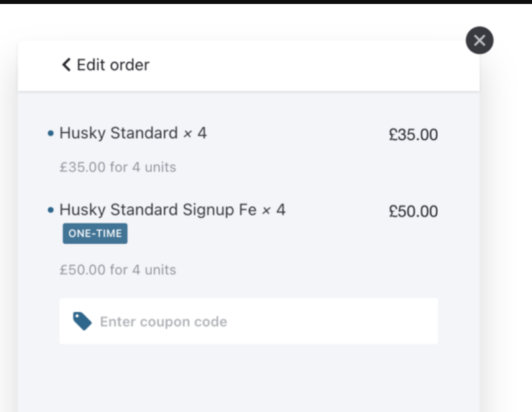Click the "£35.00 for 4 units" subtext
Image resolution: width=532 pixels, height=412 pixels.
(117, 167)
